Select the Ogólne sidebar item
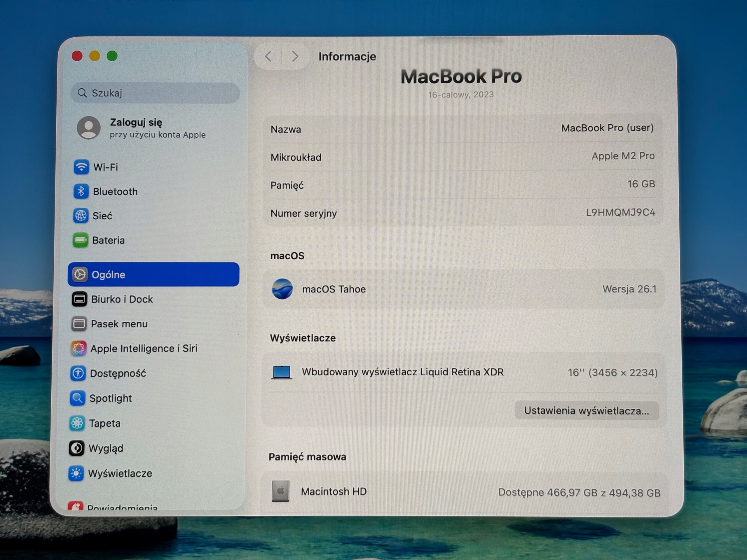747x560 pixels. 154,274
